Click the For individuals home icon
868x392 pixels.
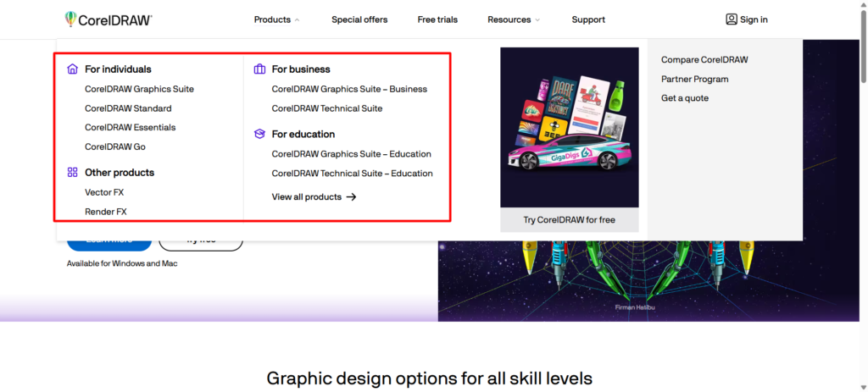pos(73,69)
